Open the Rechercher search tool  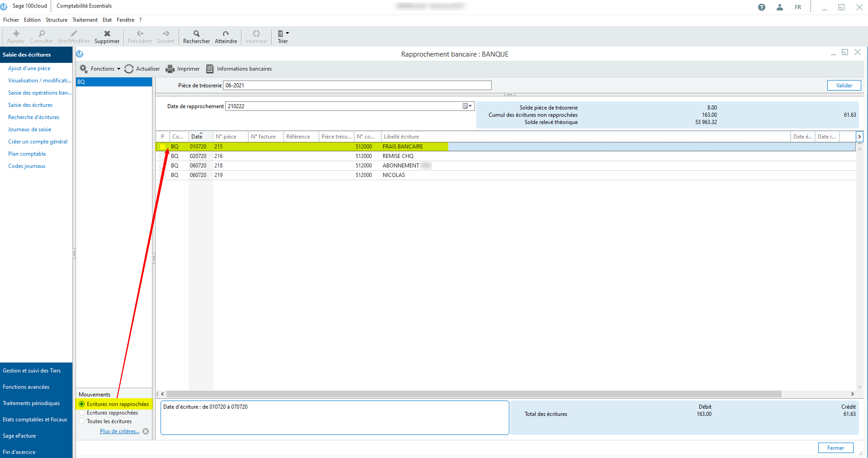(x=196, y=34)
